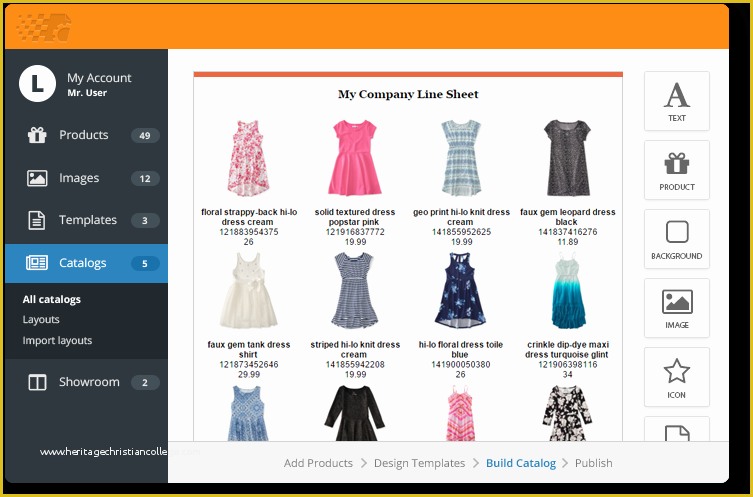Select the black long-sleeve dress in third row
Image resolution: width=753 pixels, height=497 pixels.
tap(354, 413)
